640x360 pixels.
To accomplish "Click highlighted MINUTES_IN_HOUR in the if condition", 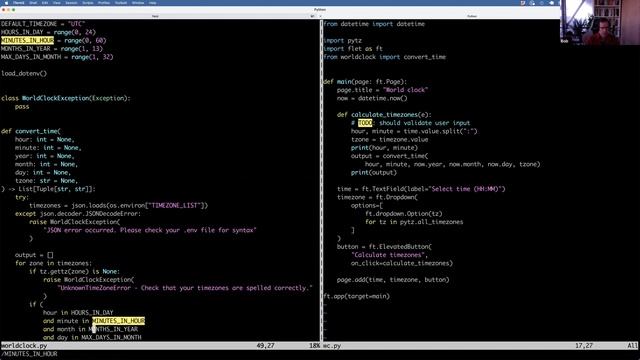I will (118, 321).
